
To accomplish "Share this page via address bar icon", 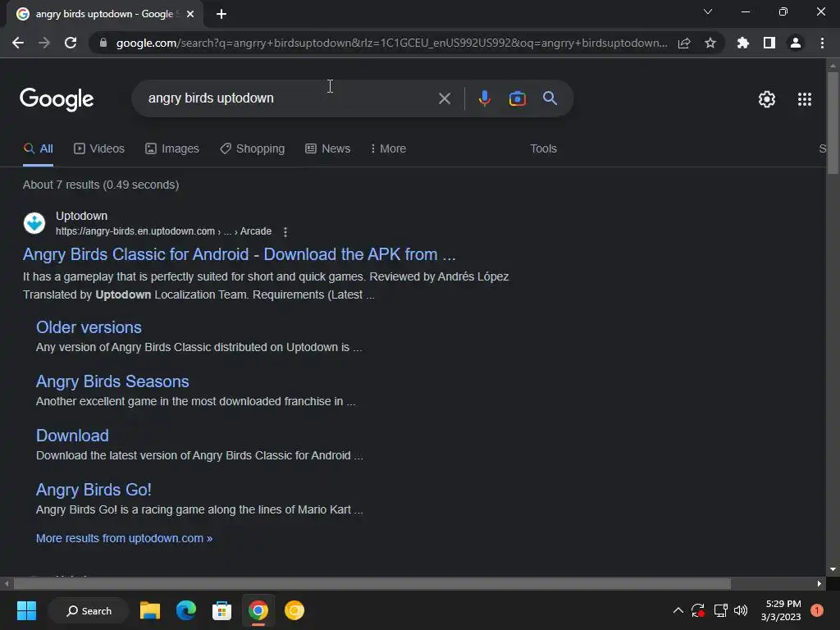I will (x=684, y=43).
